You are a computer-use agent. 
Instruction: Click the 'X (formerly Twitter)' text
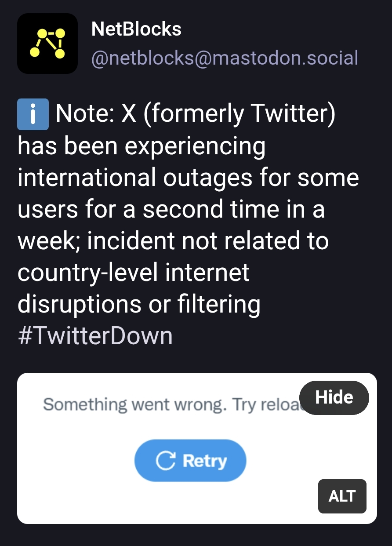pyautogui.click(x=228, y=115)
